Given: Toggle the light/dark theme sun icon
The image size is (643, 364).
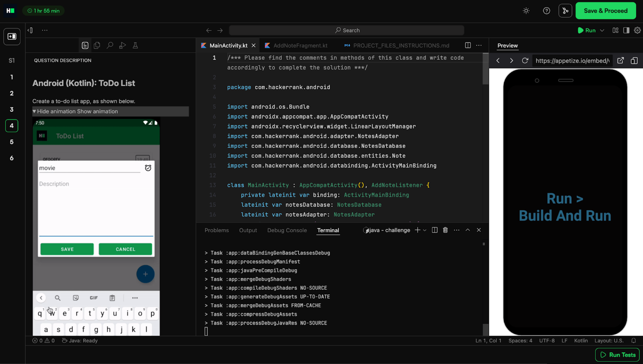Looking at the screenshot, I should click(526, 11).
